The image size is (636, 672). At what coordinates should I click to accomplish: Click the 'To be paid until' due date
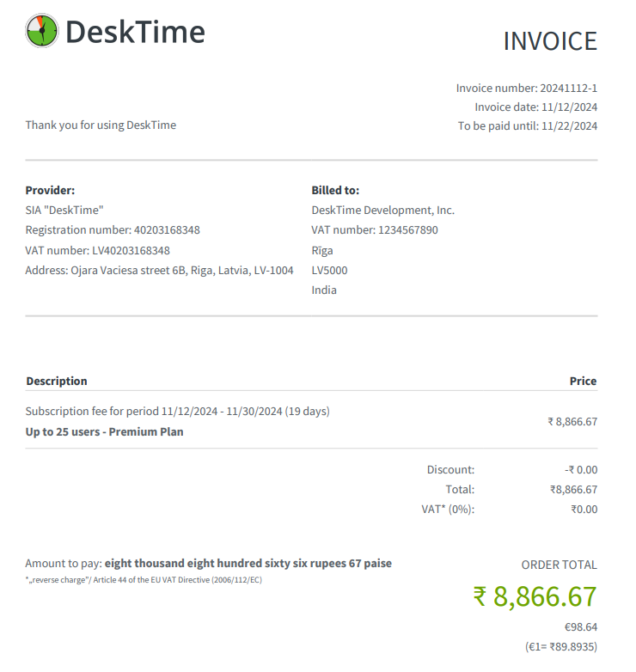point(527,126)
